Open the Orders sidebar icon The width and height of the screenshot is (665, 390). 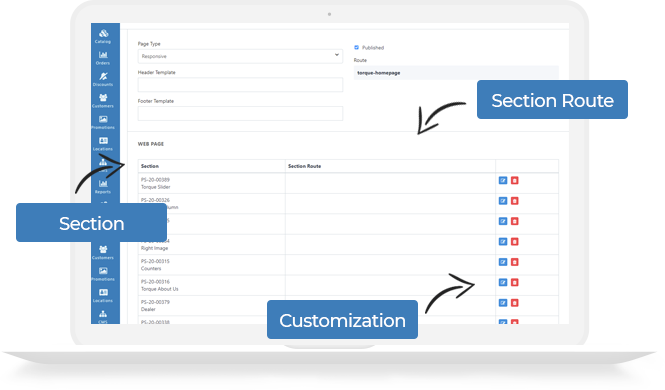103,58
